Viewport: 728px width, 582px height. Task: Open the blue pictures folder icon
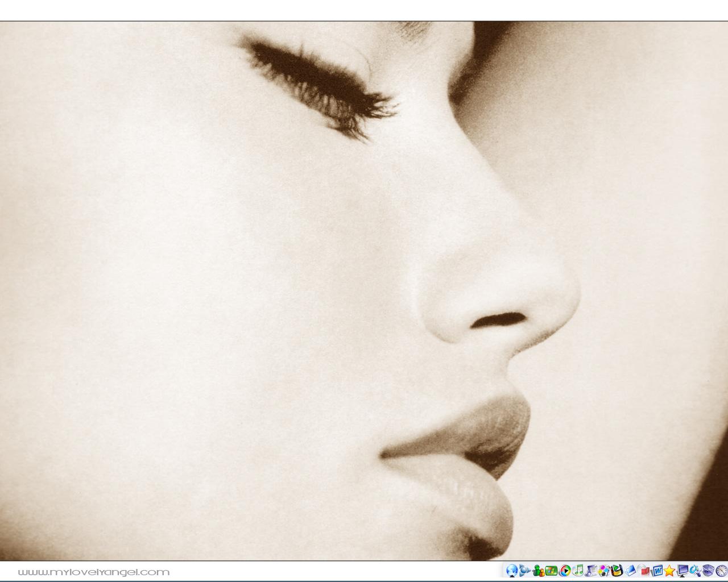coord(630,571)
